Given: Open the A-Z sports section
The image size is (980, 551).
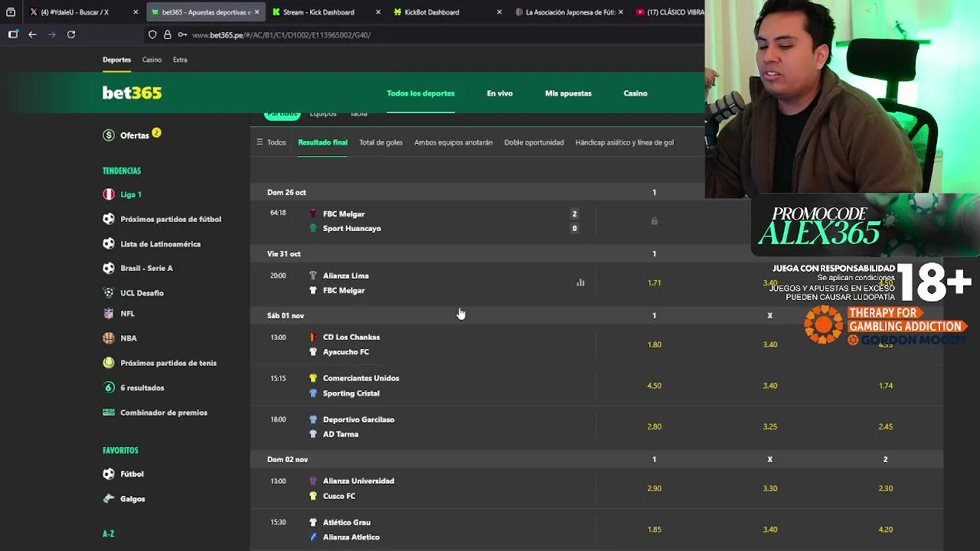Looking at the screenshot, I should point(109,534).
